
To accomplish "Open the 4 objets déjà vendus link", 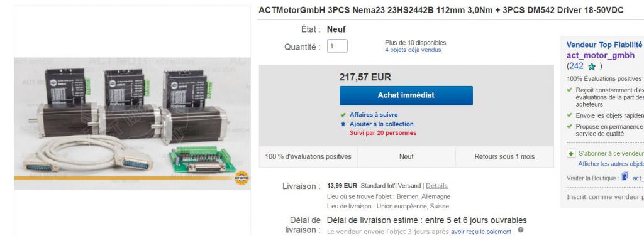I will pos(413,50).
